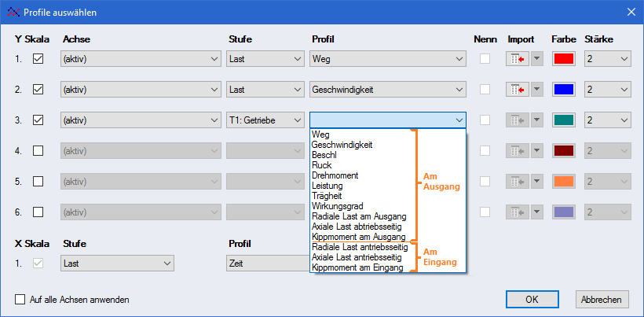The height and width of the screenshot is (317, 644).
Task: Open import dropdown arrow in row 2
Action: coord(537,90)
